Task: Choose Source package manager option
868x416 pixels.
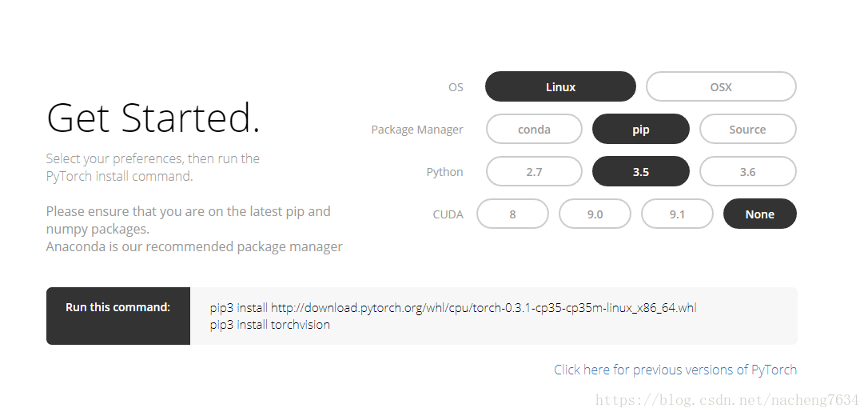Action: [x=748, y=129]
